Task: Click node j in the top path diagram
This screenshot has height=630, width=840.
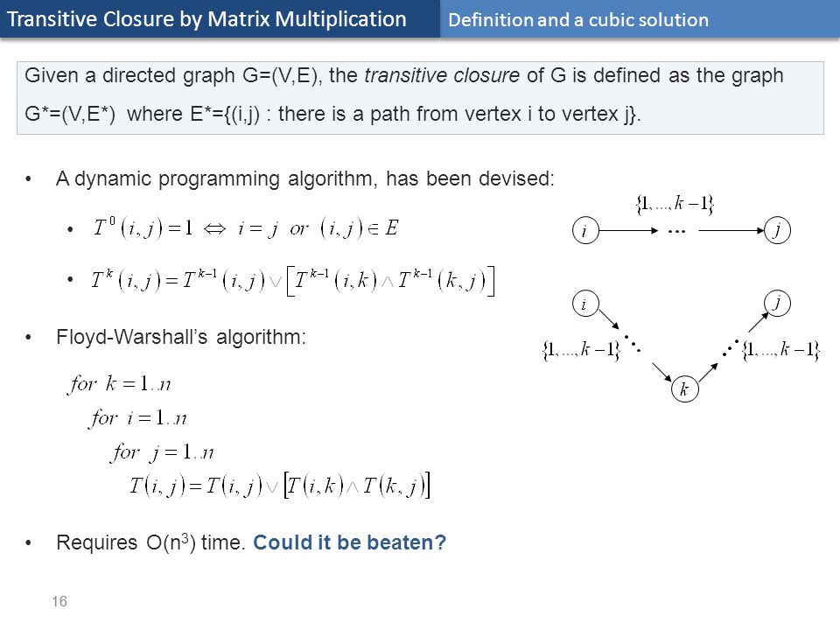Action: coord(777,230)
